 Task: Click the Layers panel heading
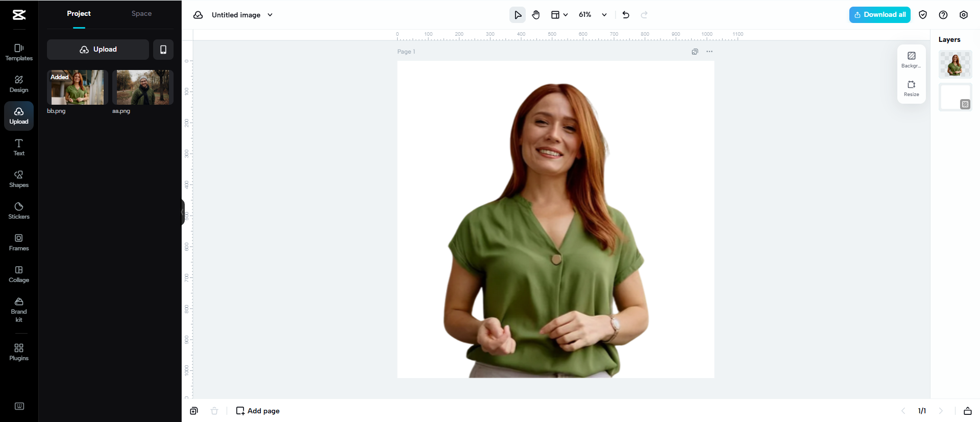coord(949,40)
